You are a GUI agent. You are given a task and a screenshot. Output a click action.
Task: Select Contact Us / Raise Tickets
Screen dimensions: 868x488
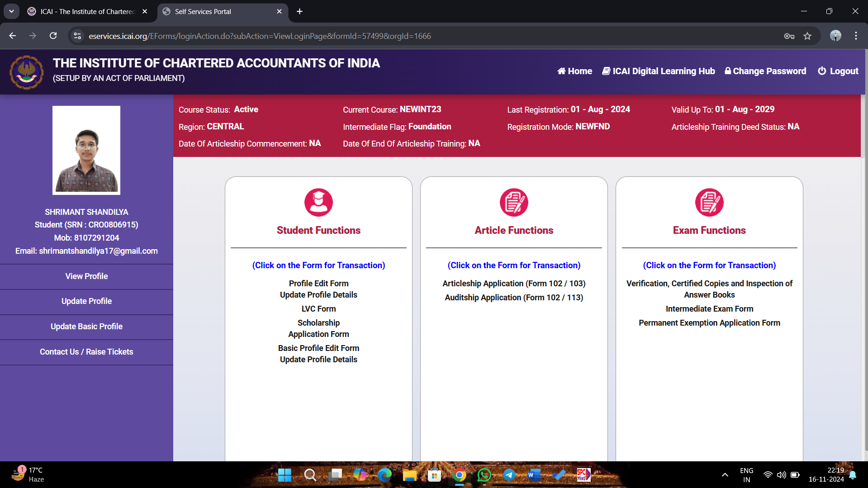[x=86, y=352]
